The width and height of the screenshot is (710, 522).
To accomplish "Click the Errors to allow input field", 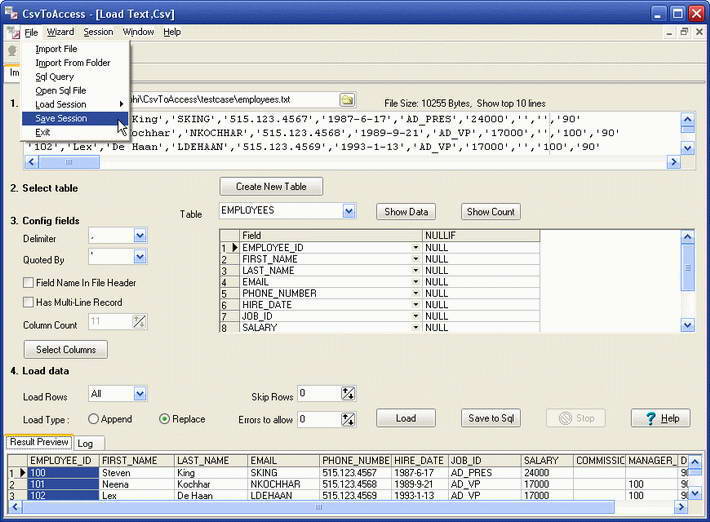I will click(x=319, y=420).
